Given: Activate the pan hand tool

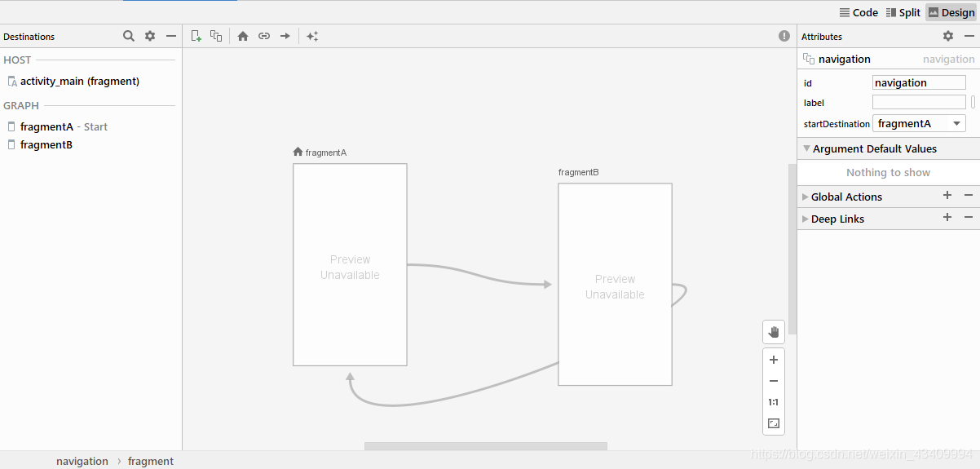Looking at the screenshot, I should [x=774, y=332].
